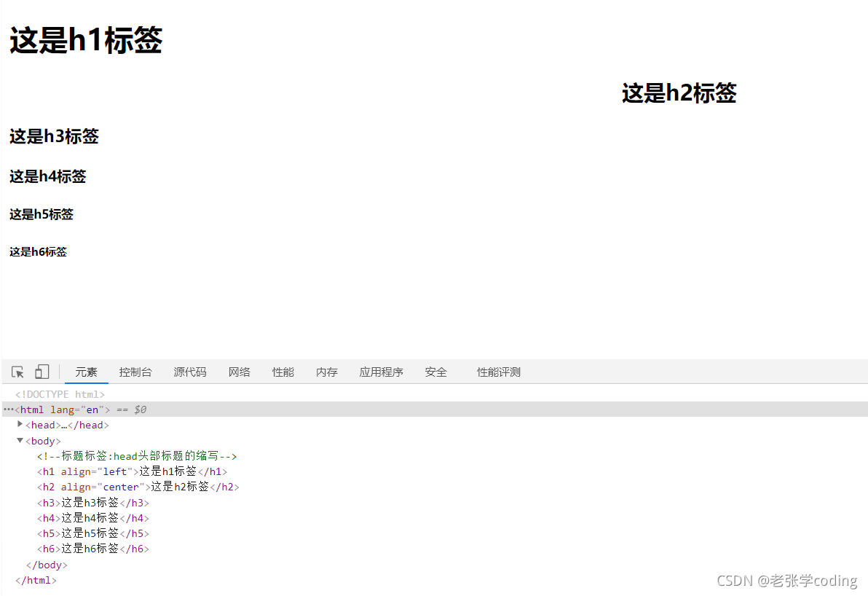Open the 应用程序 (Application) panel
The height and width of the screenshot is (596, 868).
381,372
